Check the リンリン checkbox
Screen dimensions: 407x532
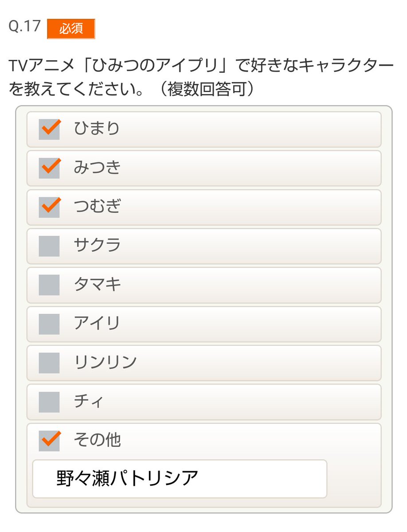click(x=49, y=363)
